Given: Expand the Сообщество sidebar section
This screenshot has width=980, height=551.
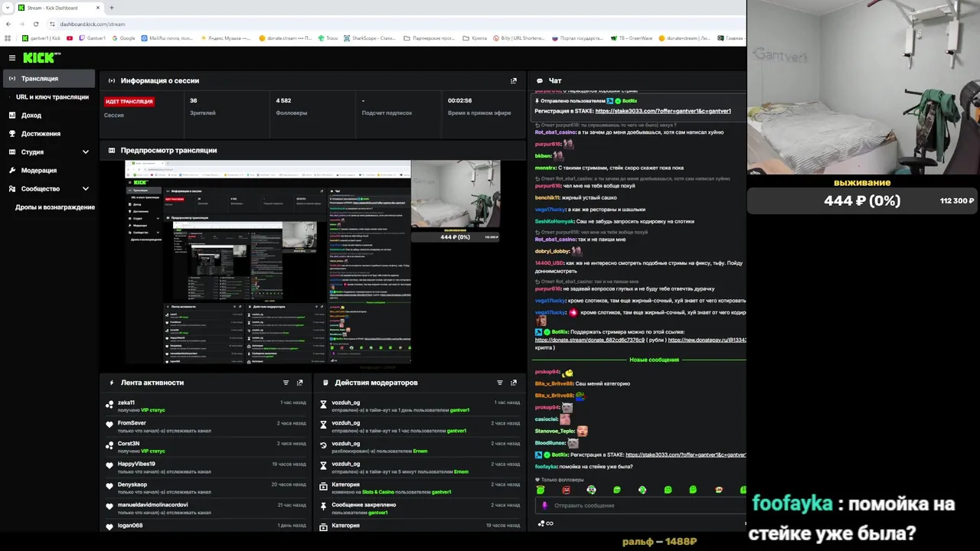Looking at the screenshot, I should (86, 189).
